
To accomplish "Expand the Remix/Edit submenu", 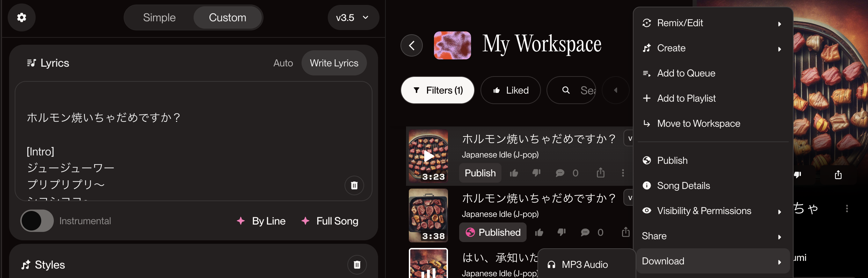I will (713, 23).
